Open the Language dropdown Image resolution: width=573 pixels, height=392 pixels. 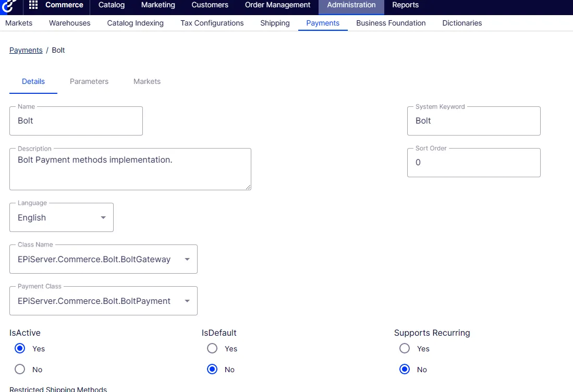click(62, 217)
